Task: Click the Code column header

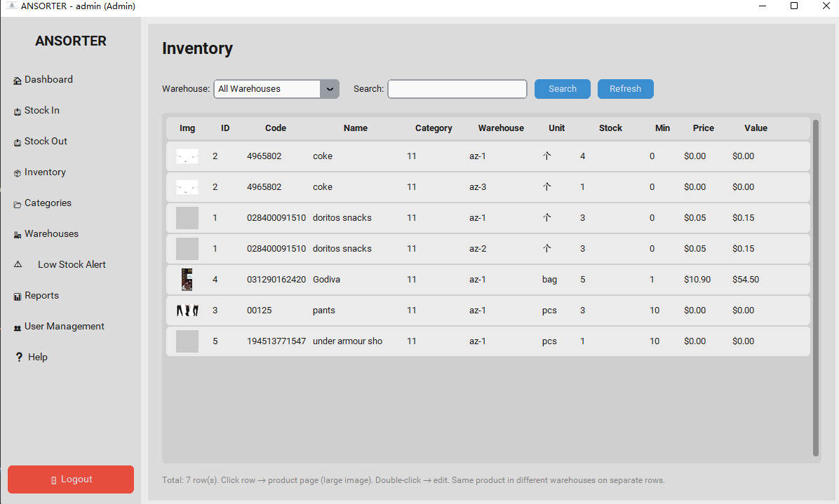Action: pos(276,128)
